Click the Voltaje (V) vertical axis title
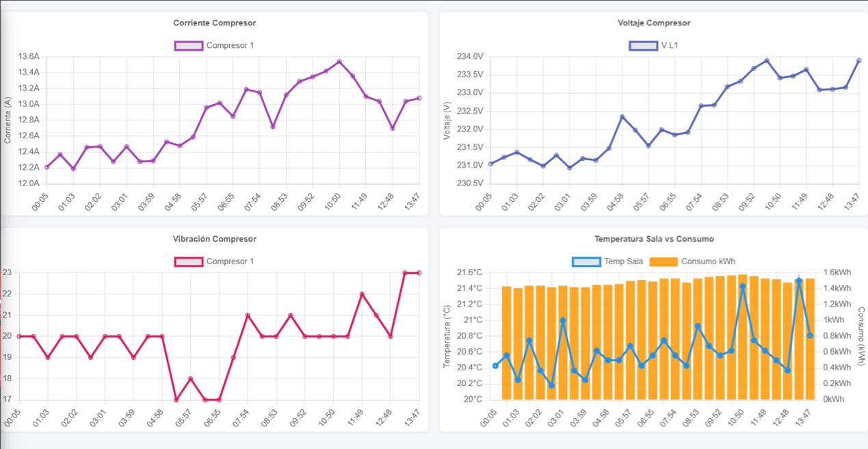Screen dimensions: 868x449 pyautogui.click(x=447, y=120)
